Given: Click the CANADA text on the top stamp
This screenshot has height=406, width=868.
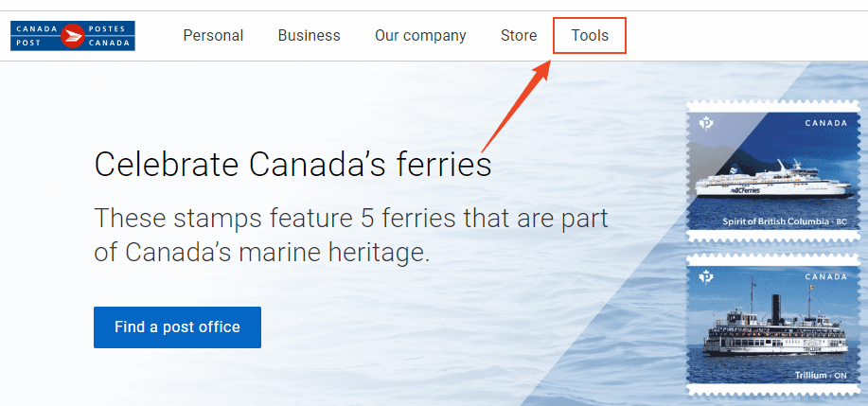Looking at the screenshot, I should [x=826, y=123].
